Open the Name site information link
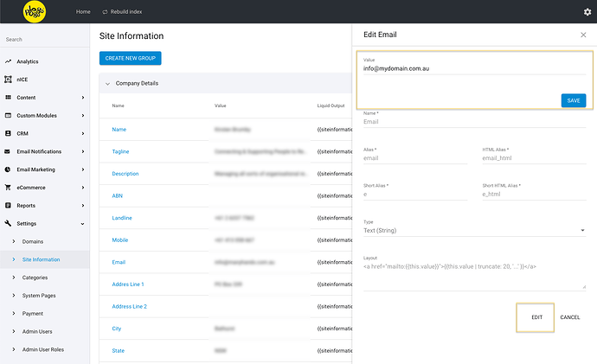This screenshot has height=364, width=597. (119, 130)
